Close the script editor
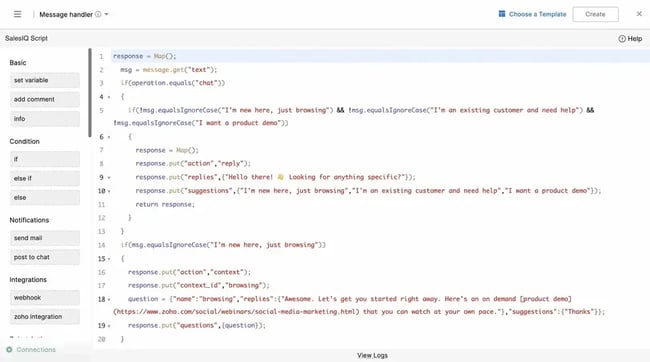The image size is (650, 362). click(639, 14)
